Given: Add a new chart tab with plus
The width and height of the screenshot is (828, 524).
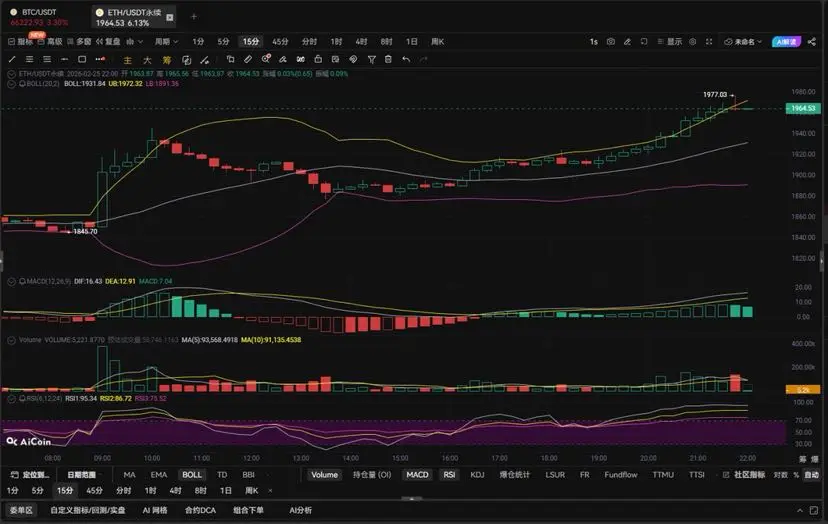Looking at the screenshot, I should click(x=194, y=16).
